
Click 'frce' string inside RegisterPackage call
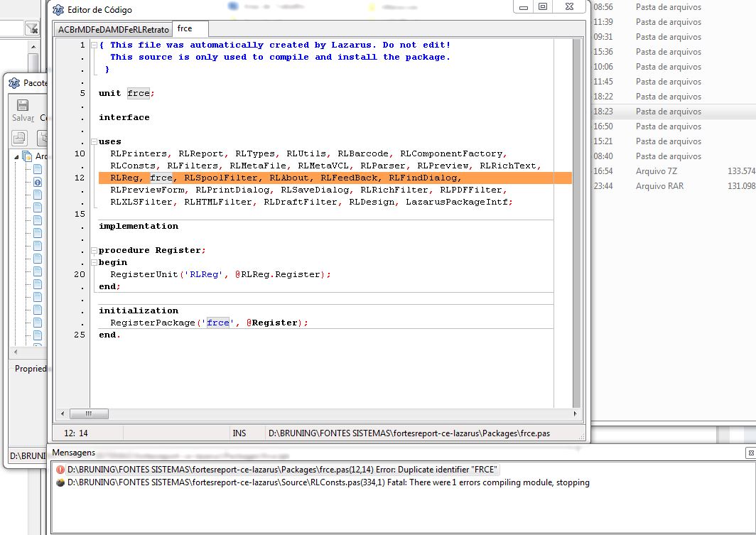[x=218, y=323]
